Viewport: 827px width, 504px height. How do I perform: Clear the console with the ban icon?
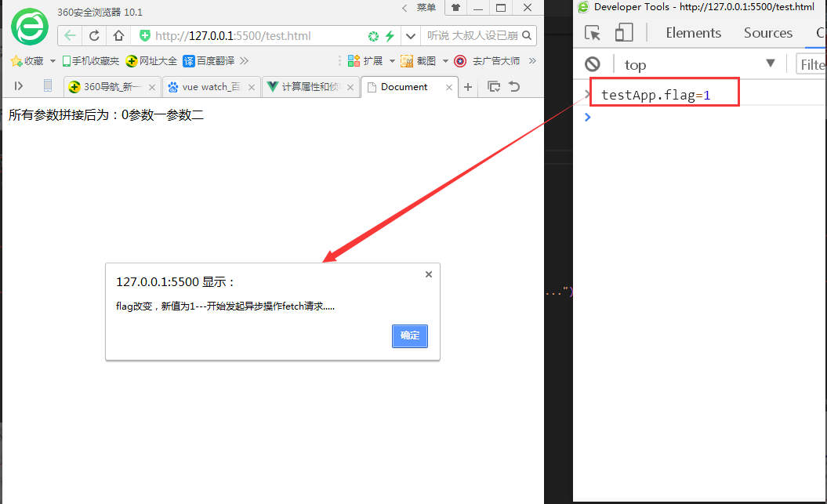tap(593, 64)
